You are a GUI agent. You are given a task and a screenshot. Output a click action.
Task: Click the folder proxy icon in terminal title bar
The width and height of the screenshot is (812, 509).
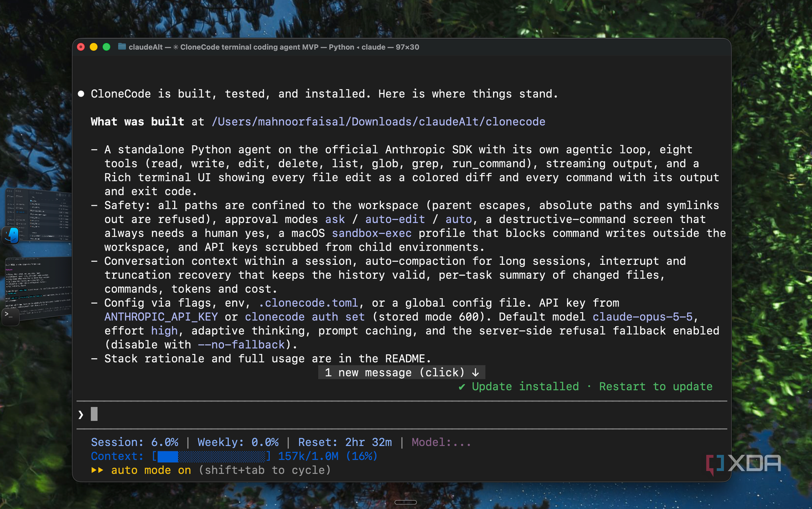click(122, 47)
